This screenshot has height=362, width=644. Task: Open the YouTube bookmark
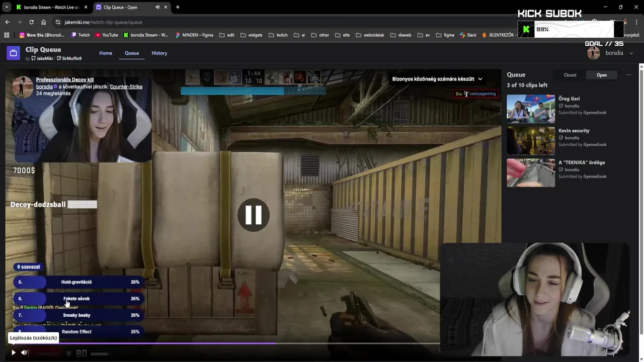[x=107, y=35]
